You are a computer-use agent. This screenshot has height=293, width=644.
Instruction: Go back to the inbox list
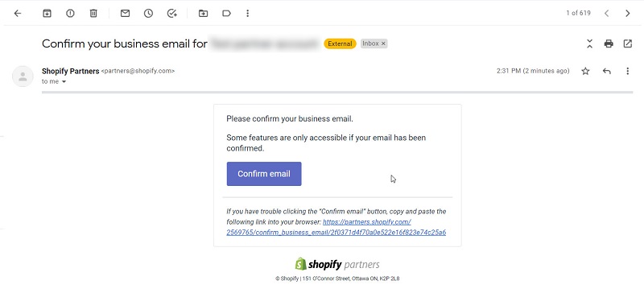point(17,13)
